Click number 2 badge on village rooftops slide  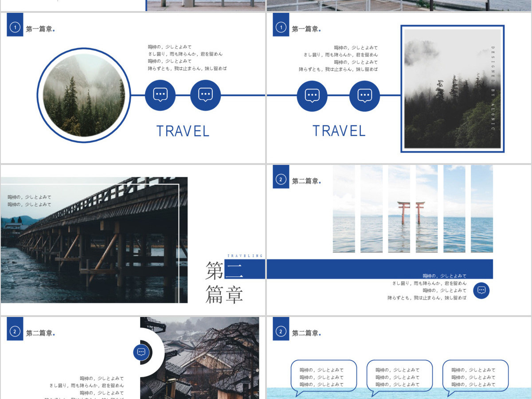pos(15,332)
